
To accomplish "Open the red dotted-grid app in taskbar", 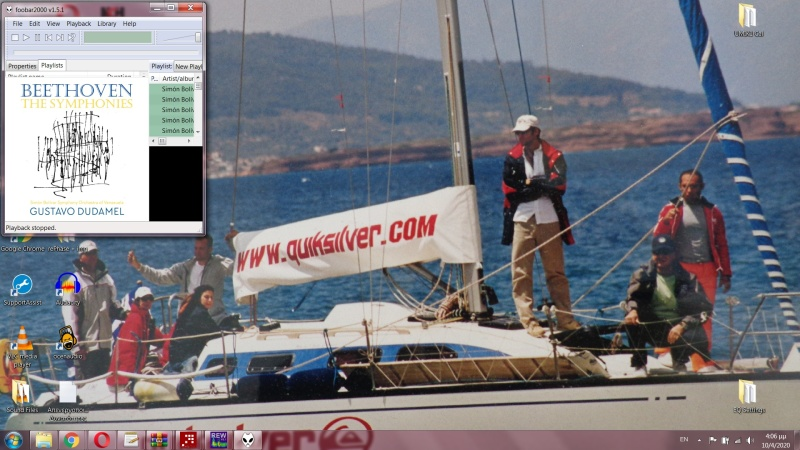I will click(x=189, y=440).
